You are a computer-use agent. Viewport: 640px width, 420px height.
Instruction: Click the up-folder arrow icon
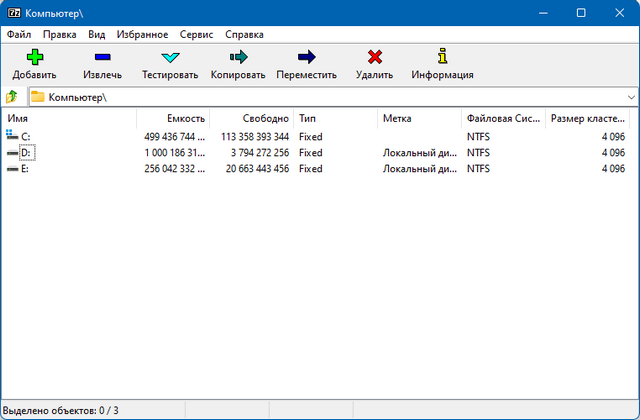tap(12, 97)
